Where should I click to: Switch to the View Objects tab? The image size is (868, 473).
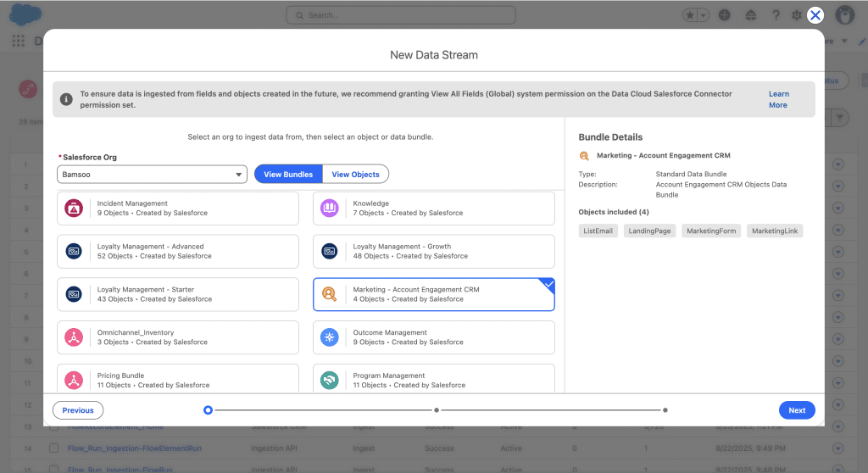[x=355, y=175]
